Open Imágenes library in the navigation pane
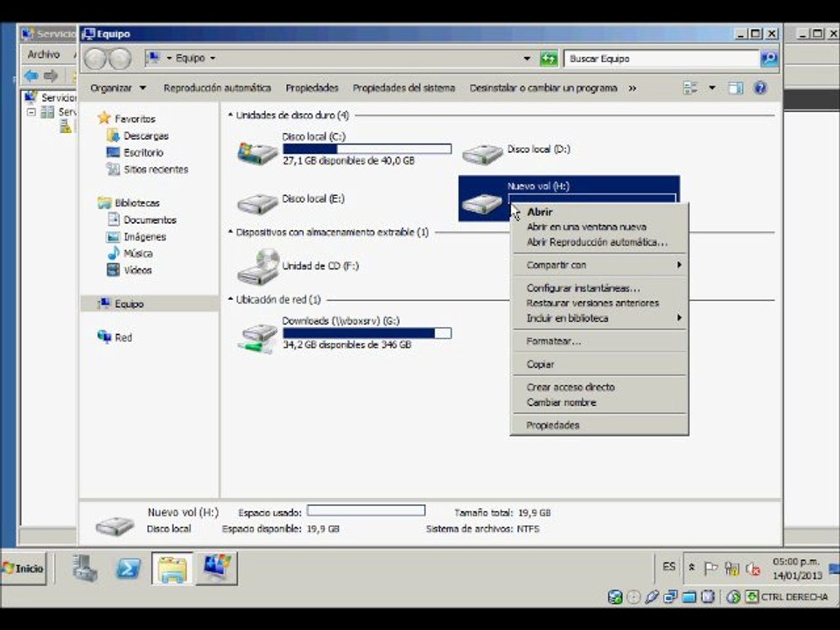This screenshot has height=630, width=840. pyautogui.click(x=144, y=236)
